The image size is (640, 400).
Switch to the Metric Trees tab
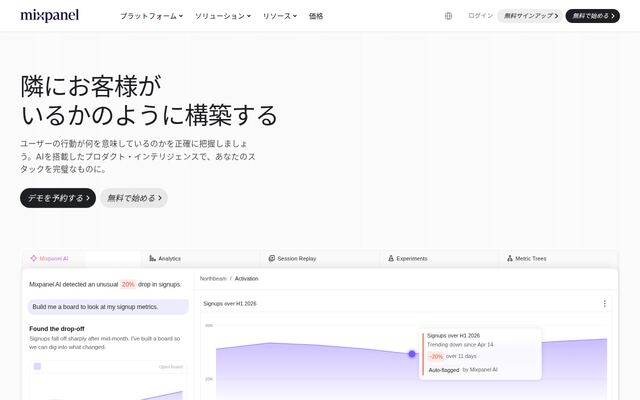558,258
